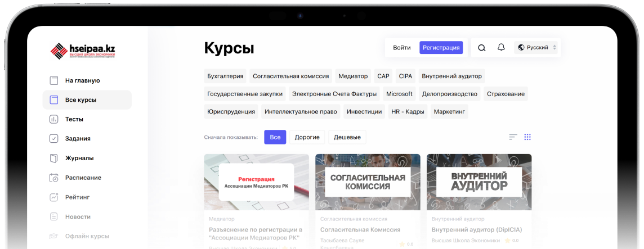The width and height of the screenshot is (644, 249).
Task: Sort courses by Дешевые
Action: point(347,137)
